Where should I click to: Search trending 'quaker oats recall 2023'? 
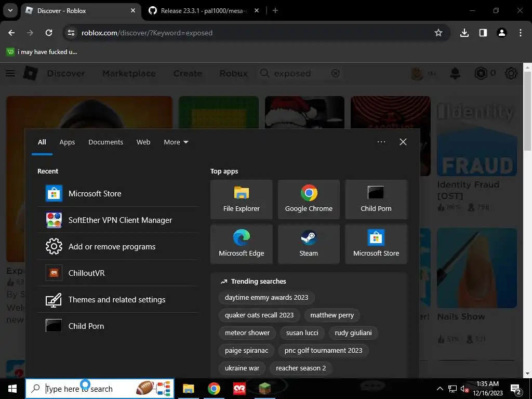coord(259,315)
